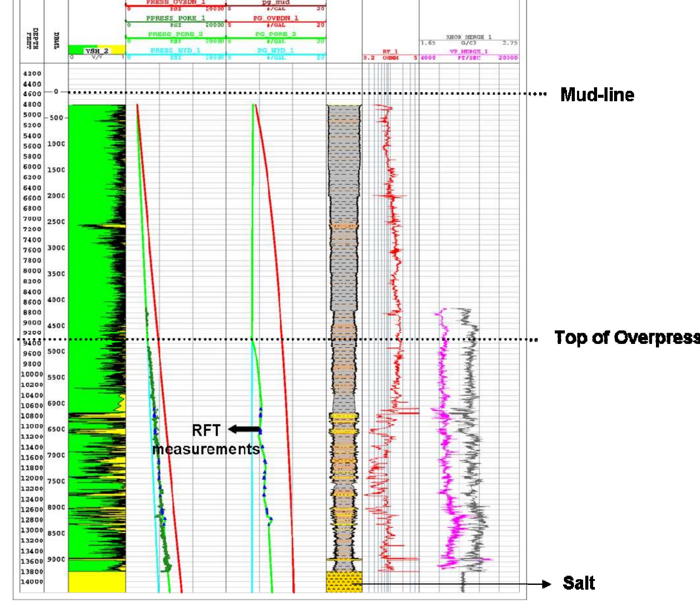Click the 10000 depth tick
The image size is (700, 601).
point(32,374)
